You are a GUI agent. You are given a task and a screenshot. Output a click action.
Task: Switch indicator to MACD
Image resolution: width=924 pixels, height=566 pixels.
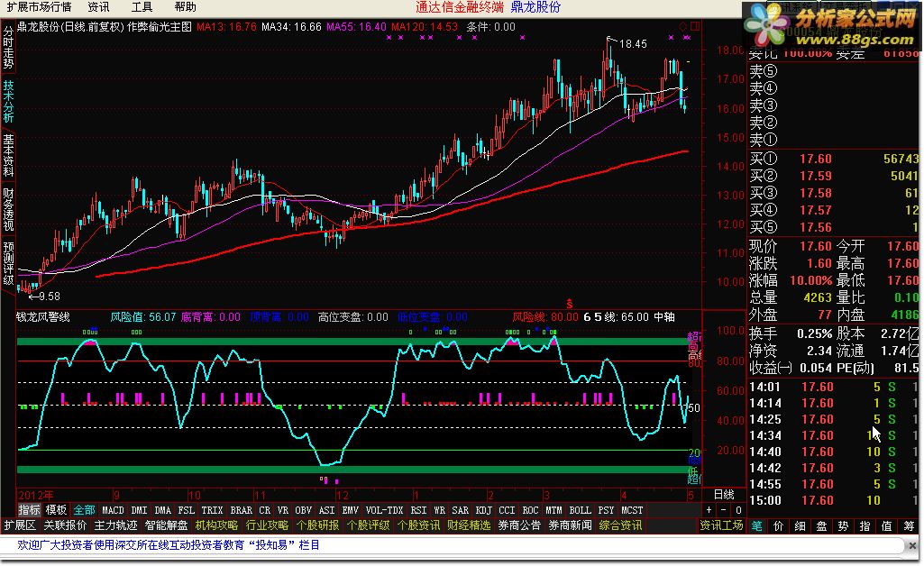114,510
